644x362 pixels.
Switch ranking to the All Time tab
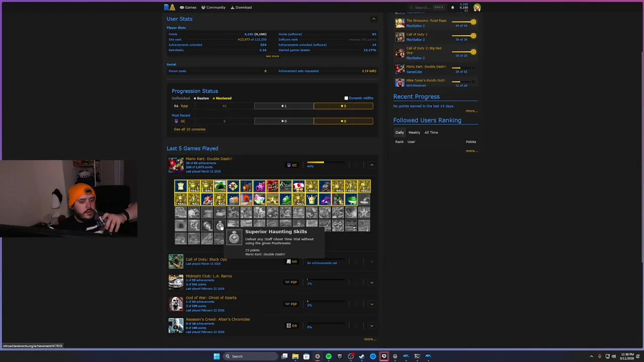(431, 132)
